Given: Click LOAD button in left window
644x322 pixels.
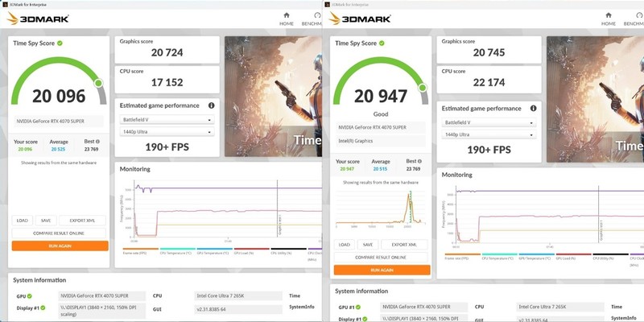Looking at the screenshot, I should click(23, 221).
